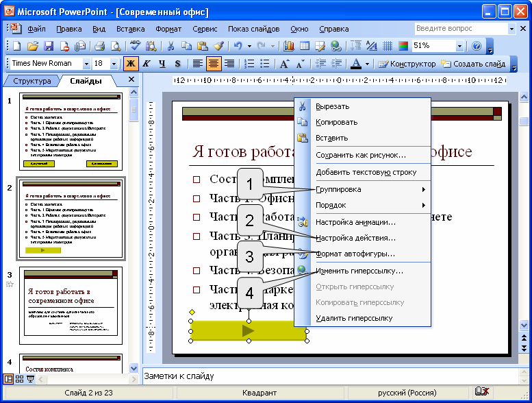
Task: Open a file with the folder icon
Action: point(33,46)
